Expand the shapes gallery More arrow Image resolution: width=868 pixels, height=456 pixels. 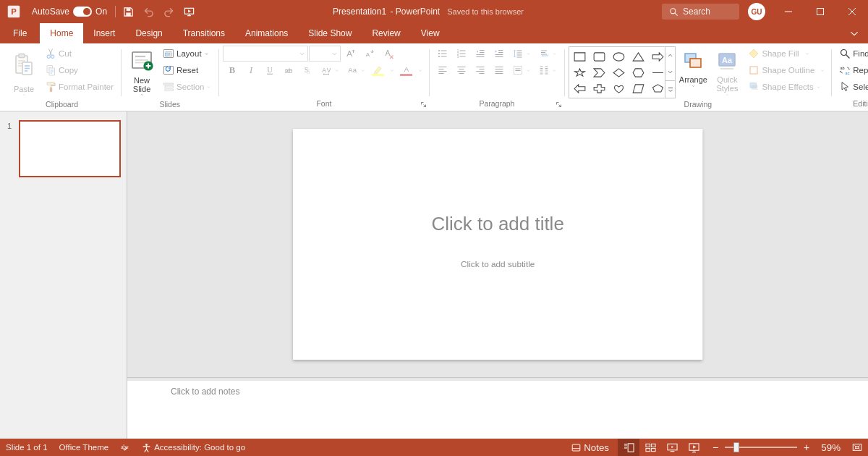[x=670, y=90]
